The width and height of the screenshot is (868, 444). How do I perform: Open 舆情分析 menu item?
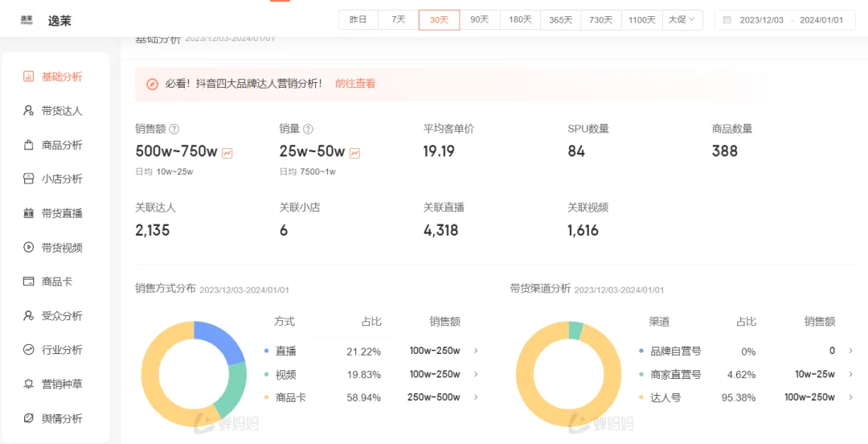click(x=62, y=418)
